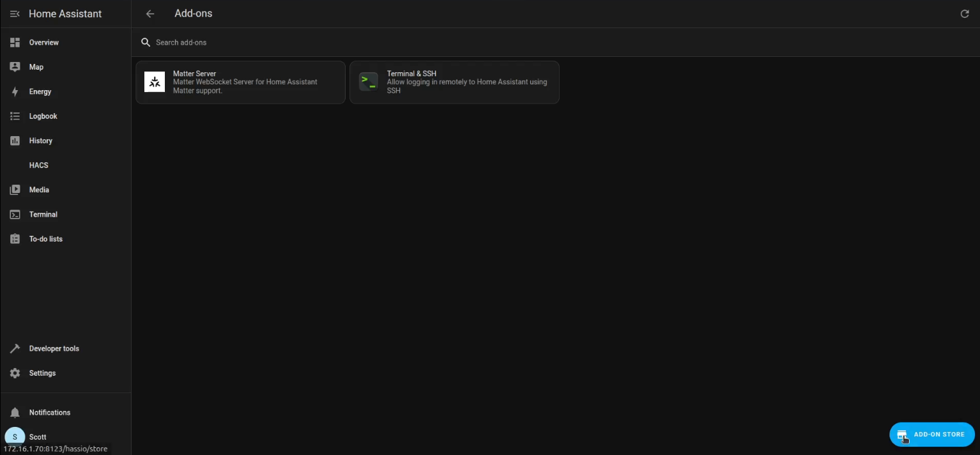The height and width of the screenshot is (455, 980).
Task: Collapse the sidebar with the hamburger icon
Action: pyautogui.click(x=15, y=13)
